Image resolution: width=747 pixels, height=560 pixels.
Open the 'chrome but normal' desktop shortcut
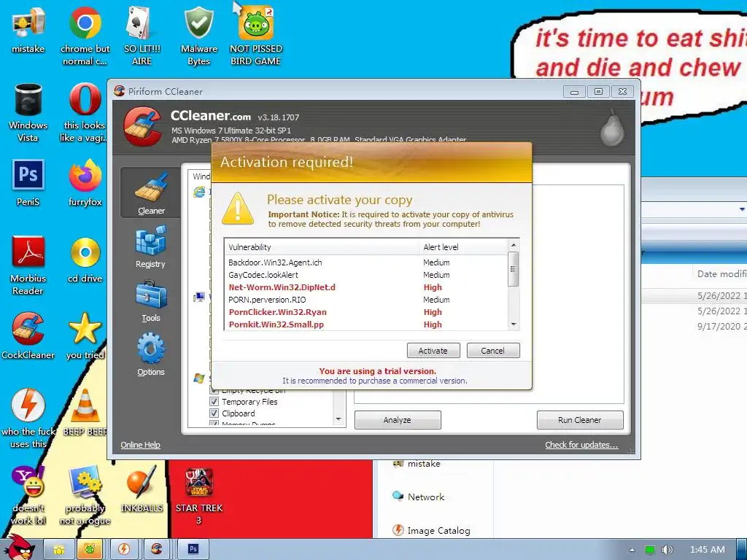(85, 36)
